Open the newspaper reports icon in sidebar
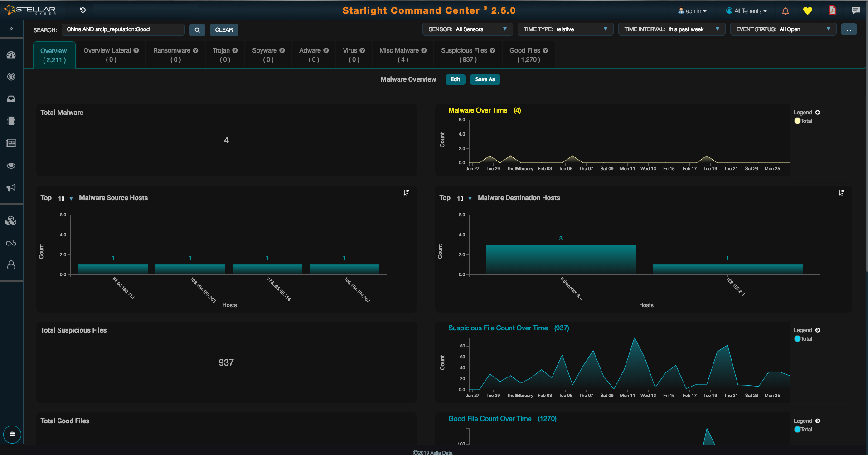Viewport: 868px width, 455px height. pos(11,143)
